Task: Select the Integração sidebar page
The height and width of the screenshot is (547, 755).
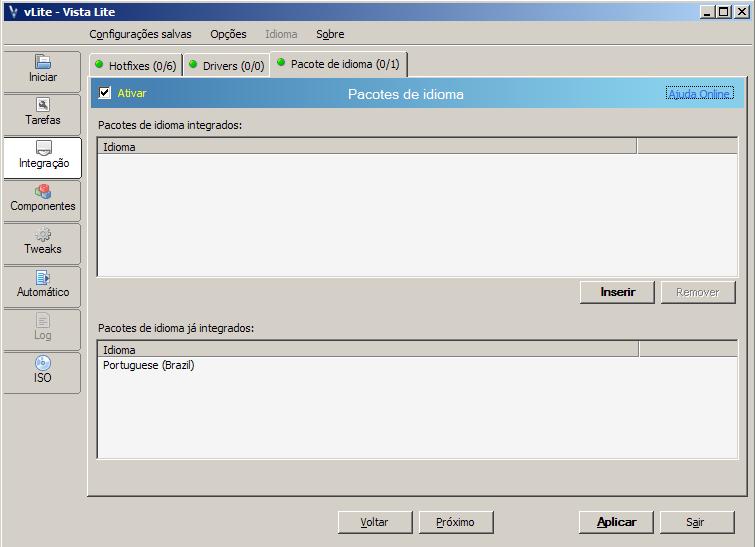Action: coord(42,157)
